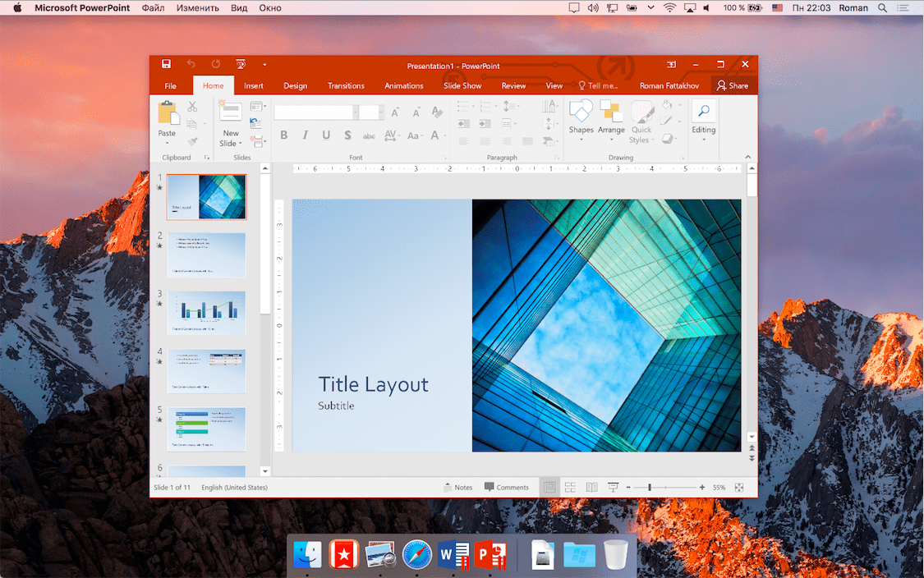The image size is (924, 578).
Task: Open the File tab
Action: [x=170, y=85]
